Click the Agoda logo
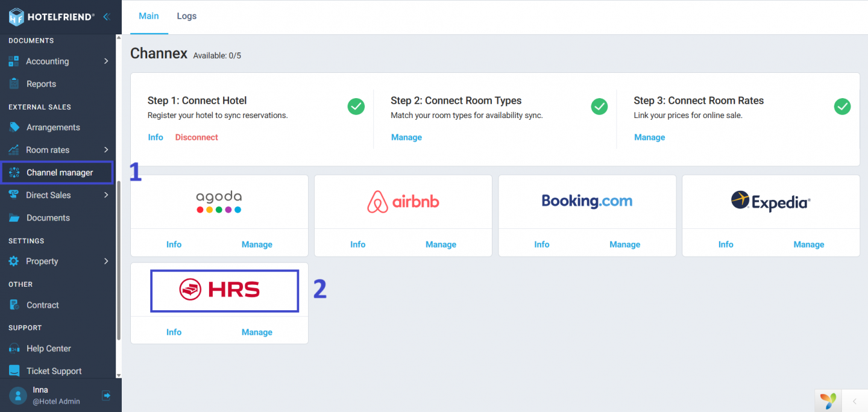This screenshot has width=868, height=412. pyautogui.click(x=219, y=202)
